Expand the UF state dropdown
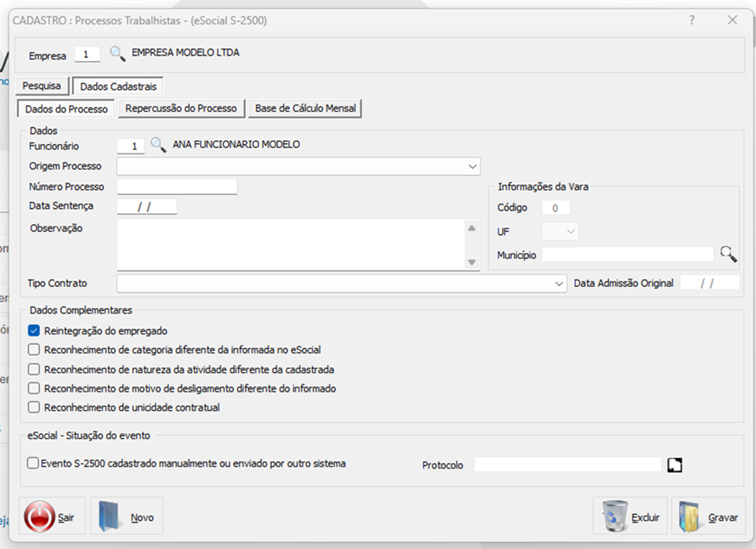The height and width of the screenshot is (549, 756). (x=571, y=231)
